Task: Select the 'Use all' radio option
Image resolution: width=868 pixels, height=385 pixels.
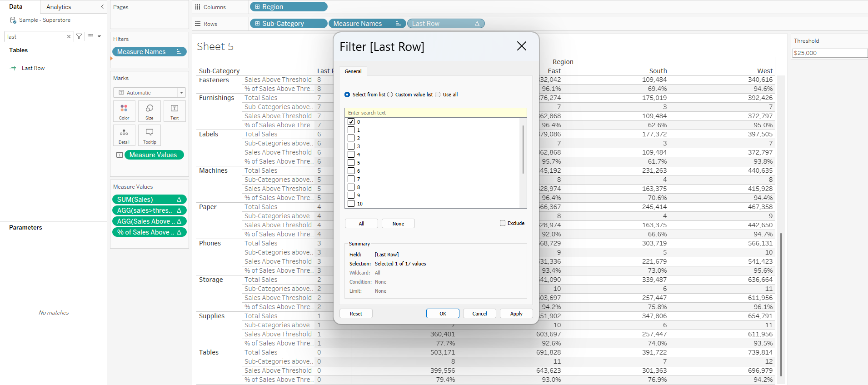Action: (x=438, y=95)
